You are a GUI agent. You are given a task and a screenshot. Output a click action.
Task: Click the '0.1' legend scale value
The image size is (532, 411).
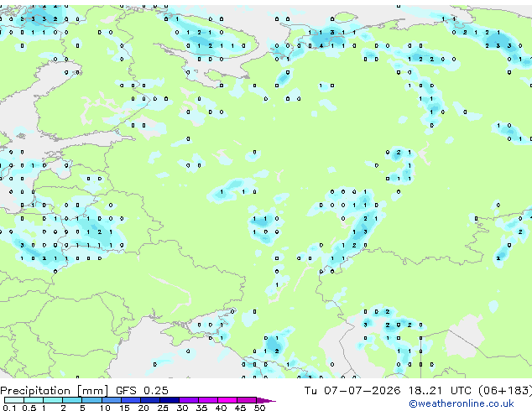9,408
